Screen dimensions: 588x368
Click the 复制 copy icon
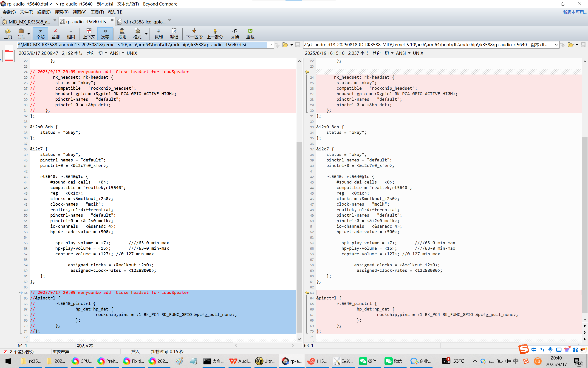(158, 34)
